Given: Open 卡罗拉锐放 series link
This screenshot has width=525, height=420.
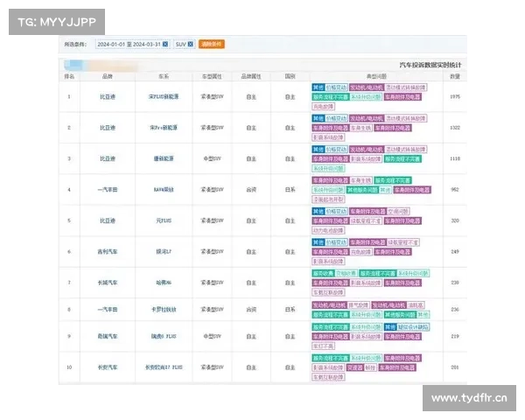Looking at the screenshot, I should coord(164,310).
